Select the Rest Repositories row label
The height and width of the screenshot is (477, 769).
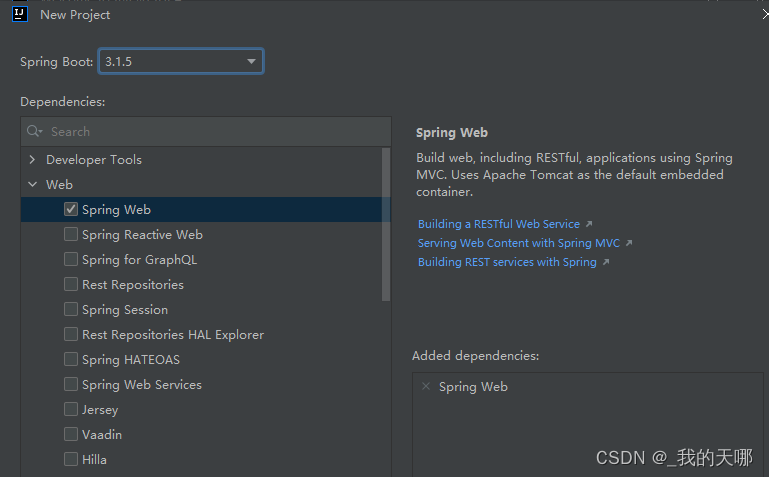pos(133,285)
